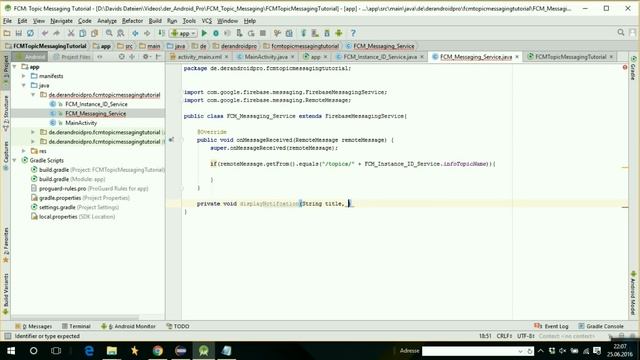
Task: Run the app with green play button
Action: (204, 33)
